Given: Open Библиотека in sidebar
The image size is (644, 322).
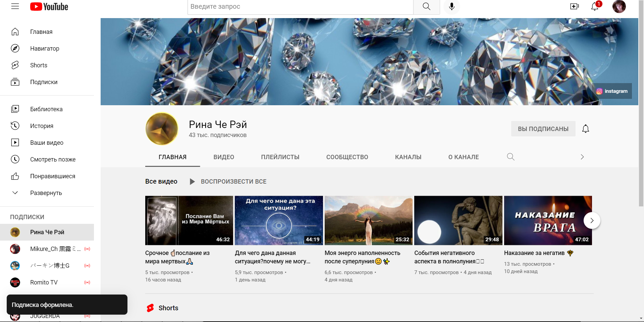Looking at the screenshot, I should pos(47,109).
